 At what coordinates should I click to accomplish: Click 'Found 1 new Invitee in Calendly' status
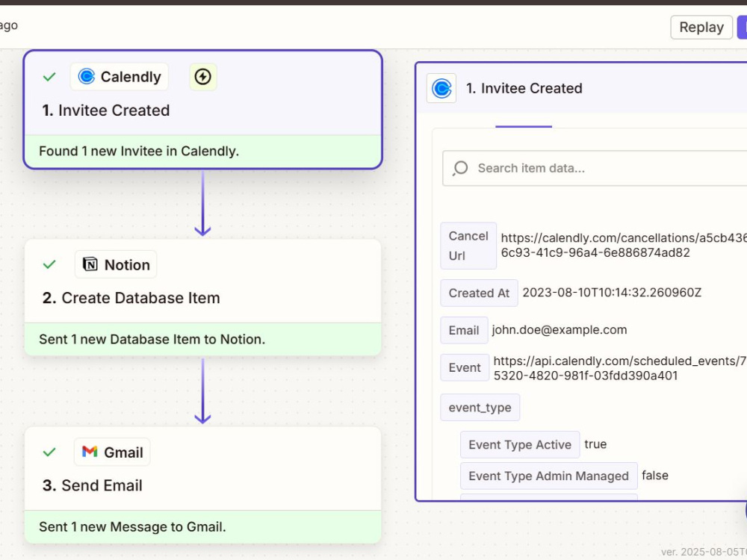202,152
